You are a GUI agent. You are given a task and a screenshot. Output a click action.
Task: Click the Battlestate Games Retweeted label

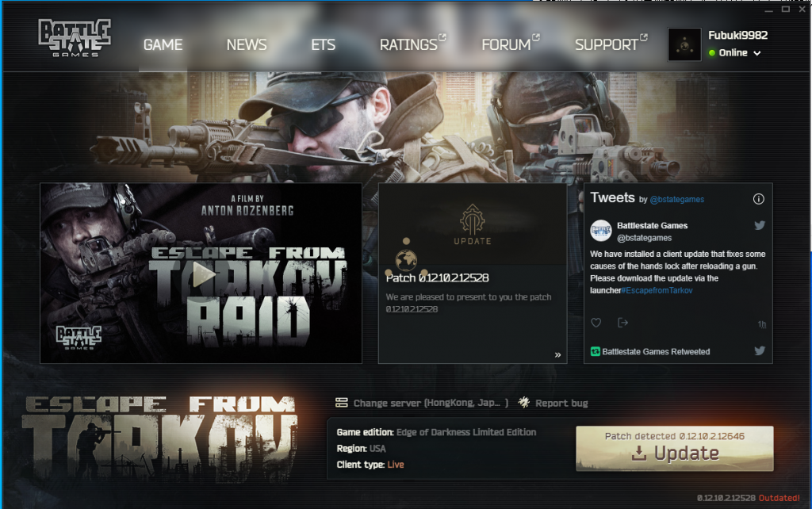pyautogui.click(x=656, y=351)
